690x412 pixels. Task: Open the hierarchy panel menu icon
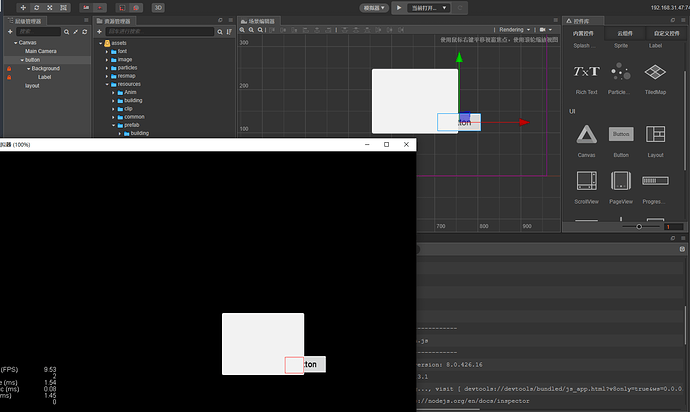86,20
